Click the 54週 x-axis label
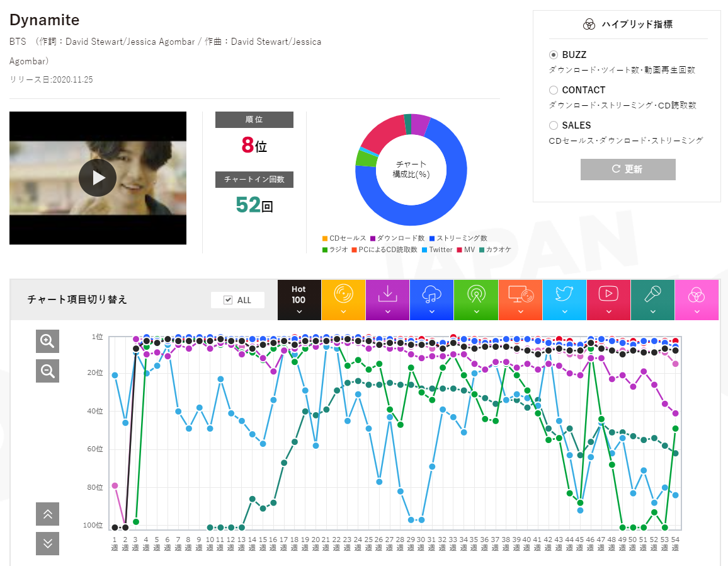Viewport: 728px width, 566px height. (675, 544)
